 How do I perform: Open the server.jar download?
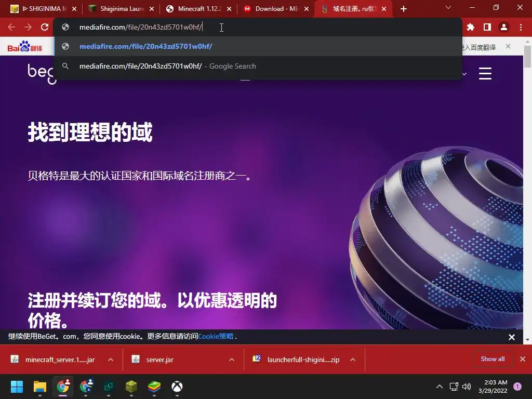[159, 360]
